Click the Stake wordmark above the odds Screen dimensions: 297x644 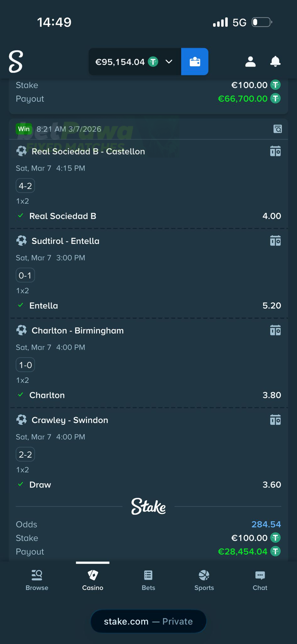click(x=148, y=506)
